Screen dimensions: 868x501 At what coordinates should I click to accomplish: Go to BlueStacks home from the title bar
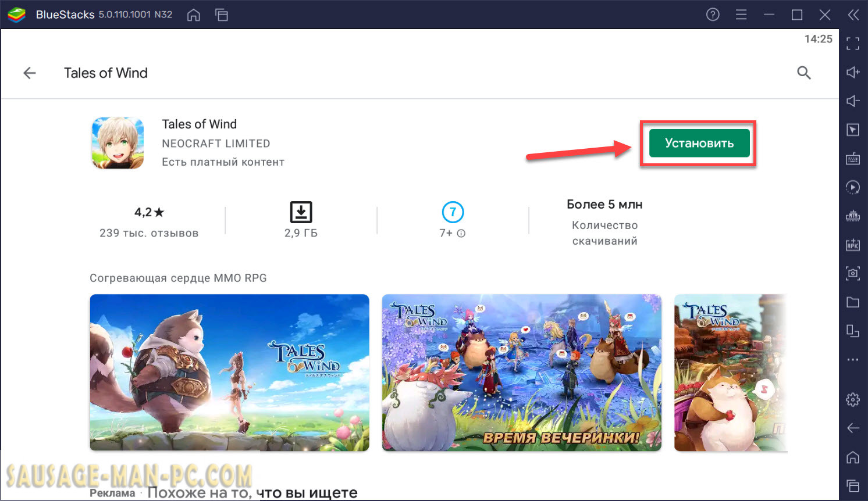point(194,15)
